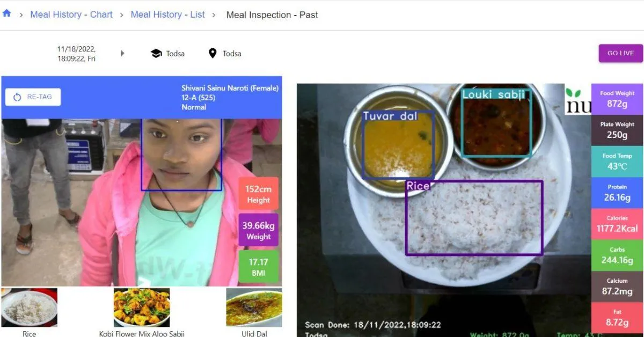Expand the date arrow next to timestamp

pyautogui.click(x=122, y=53)
